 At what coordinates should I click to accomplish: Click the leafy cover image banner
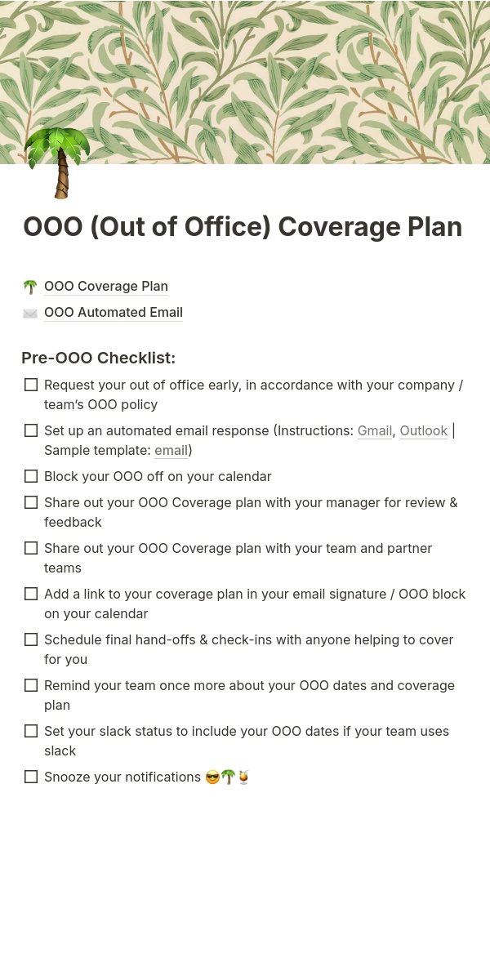(x=286, y=73)
